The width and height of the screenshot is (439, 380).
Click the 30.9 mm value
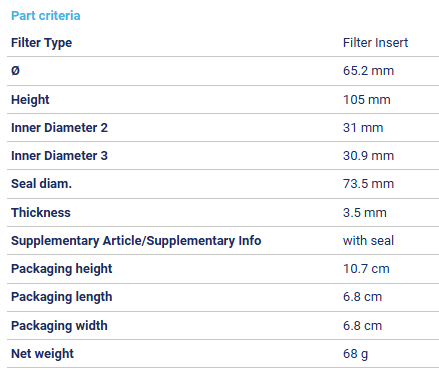(x=368, y=156)
